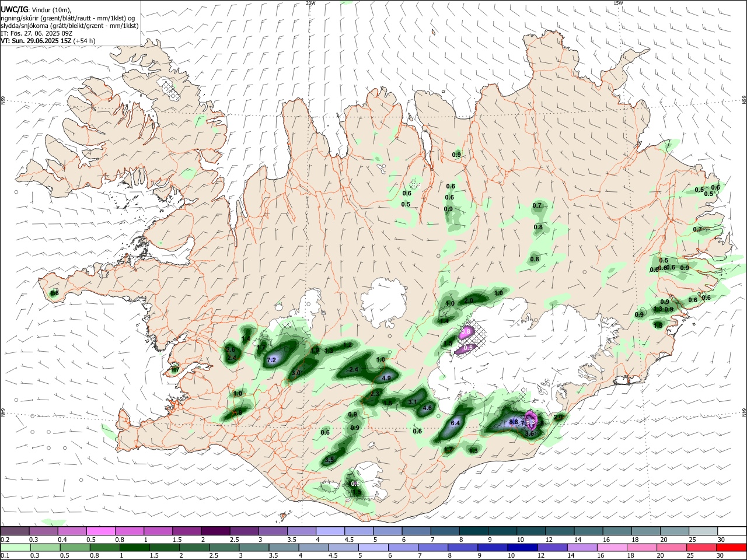Image resolution: width=747 pixels, height=560 pixels.
Task: Click the '20W' longitude label at the top
Action: click(310, 3)
